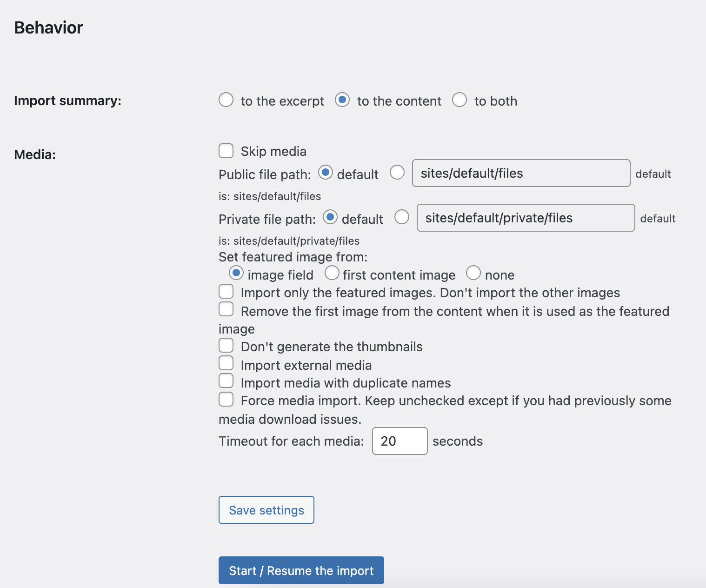Click the 'Timeout for each media:' label
The image size is (706, 588).
292,441
